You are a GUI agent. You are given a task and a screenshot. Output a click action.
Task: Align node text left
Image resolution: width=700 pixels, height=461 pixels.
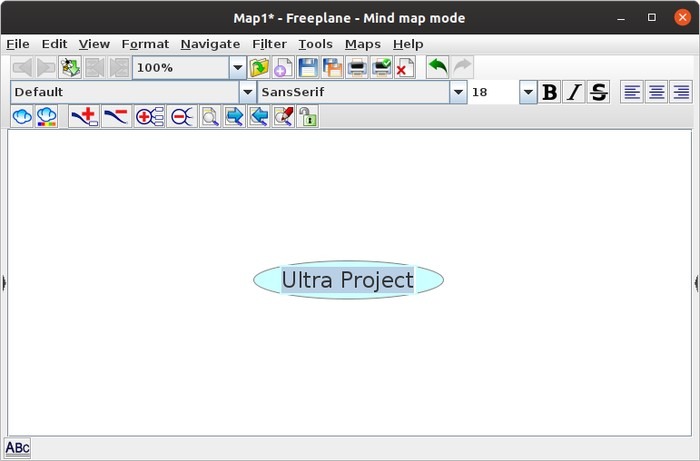(x=632, y=92)
